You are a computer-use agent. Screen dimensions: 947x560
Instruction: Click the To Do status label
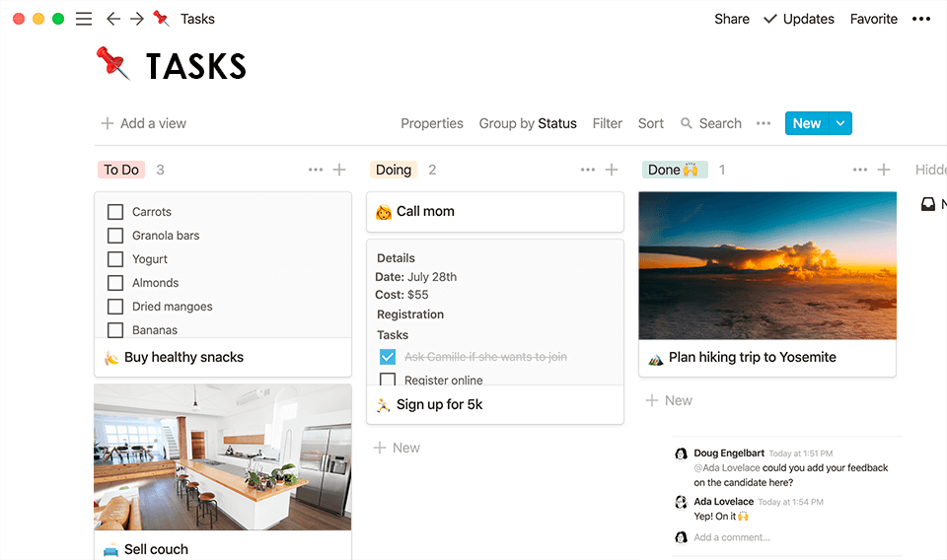tap(121, 170)
